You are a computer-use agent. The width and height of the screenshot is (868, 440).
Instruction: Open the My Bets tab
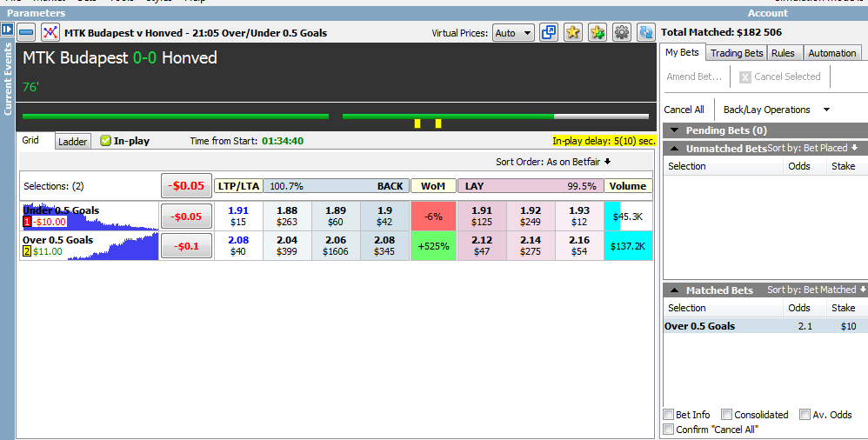pos(682,52)
